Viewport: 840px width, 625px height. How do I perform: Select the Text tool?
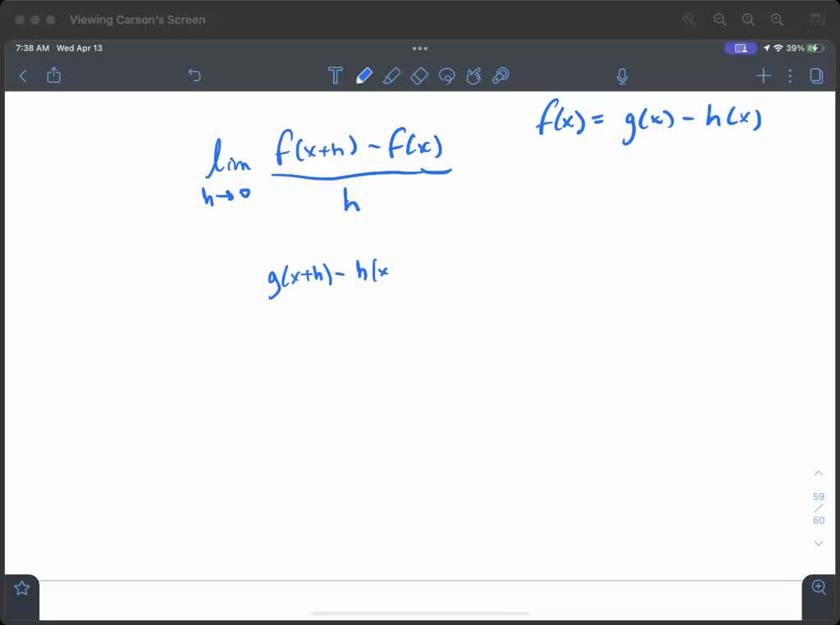coord(335,75)
